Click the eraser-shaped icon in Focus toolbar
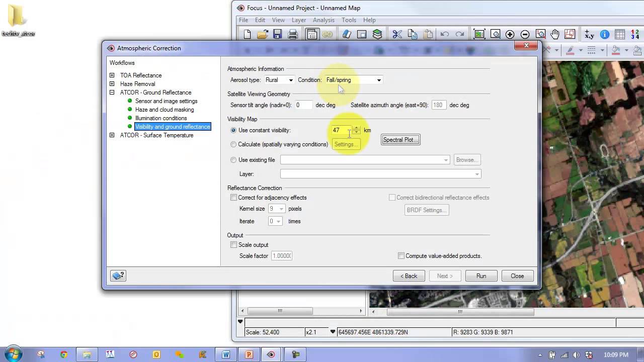 click(347, 34)
